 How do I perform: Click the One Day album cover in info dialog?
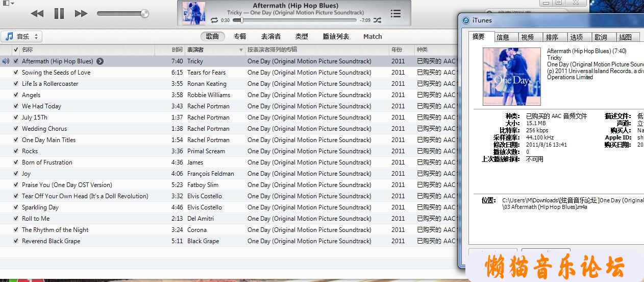[512, 77]
